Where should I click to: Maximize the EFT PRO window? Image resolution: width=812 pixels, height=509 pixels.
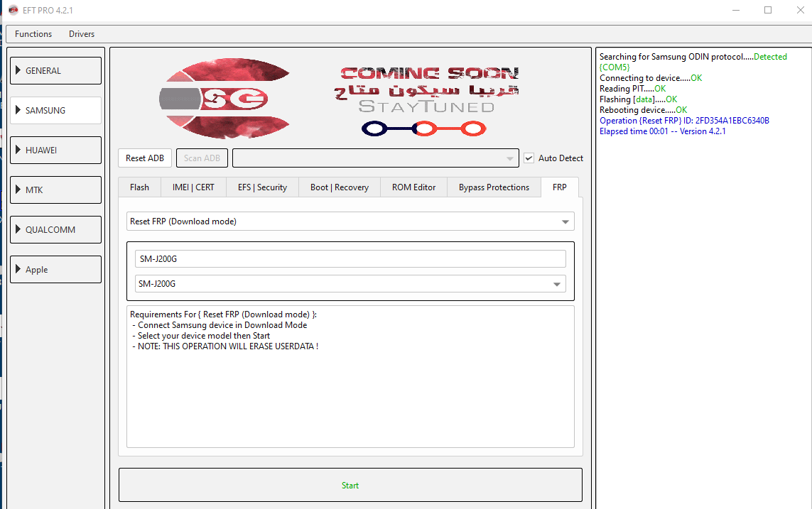click(x=768, y=11)
